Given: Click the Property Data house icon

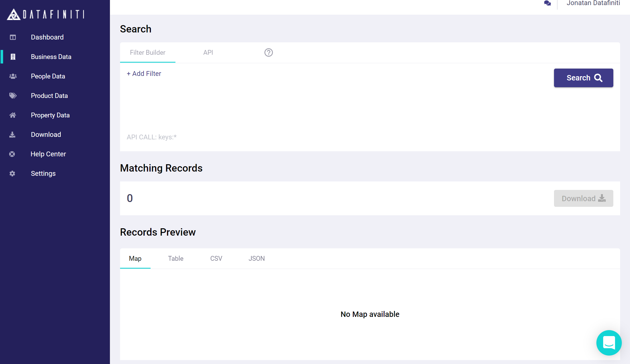Looking at the screenshot, I should 13,115.
